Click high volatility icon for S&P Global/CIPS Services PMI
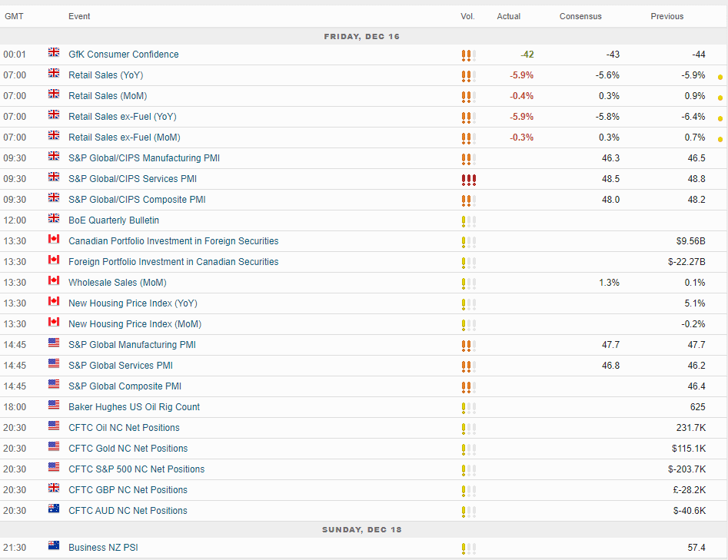This screenshot has width=728, height=560. coord(469,180)
